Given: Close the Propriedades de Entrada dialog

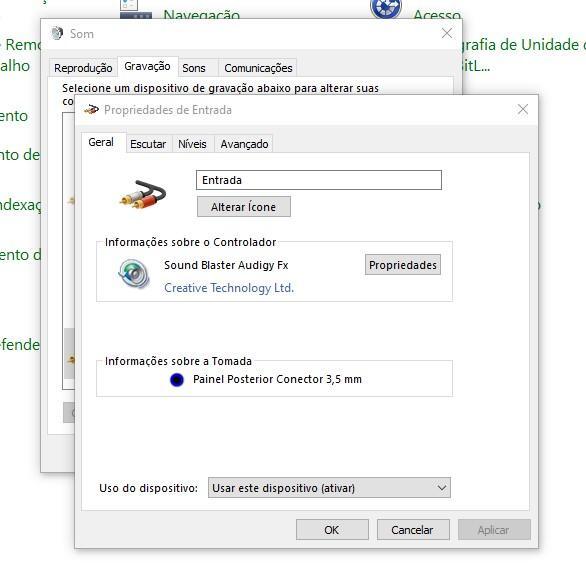Looking at the screenshot, I should click(523, 109).
